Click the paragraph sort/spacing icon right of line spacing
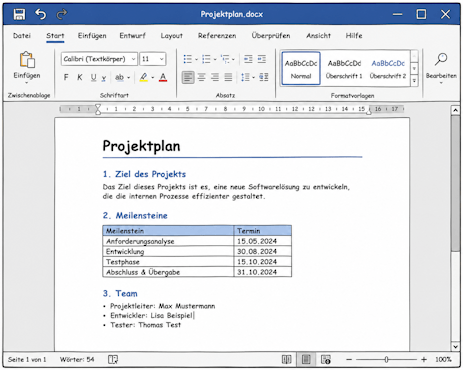This screenshot has height=370, width=463. [x=264, y=77]
